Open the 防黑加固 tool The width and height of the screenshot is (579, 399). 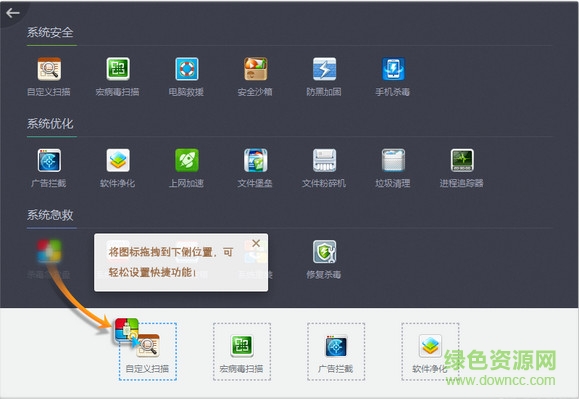[x=324, y=76]
